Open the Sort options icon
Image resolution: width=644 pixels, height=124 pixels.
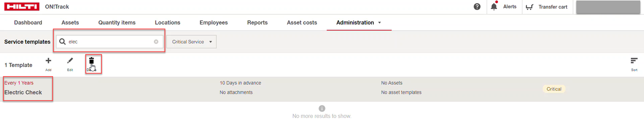pyautogui.click(x=634, y=61)
